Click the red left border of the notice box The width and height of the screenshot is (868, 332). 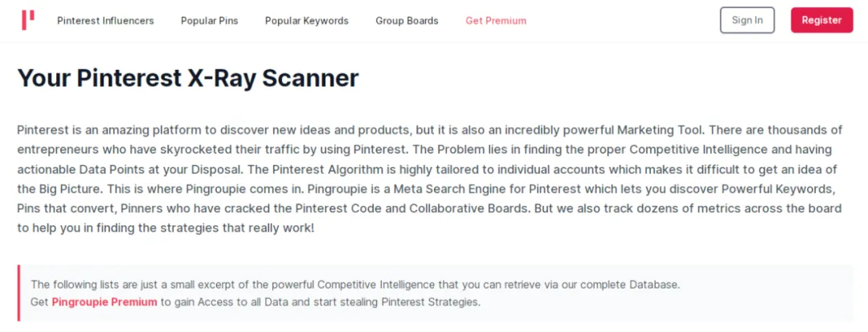[18, 293]
